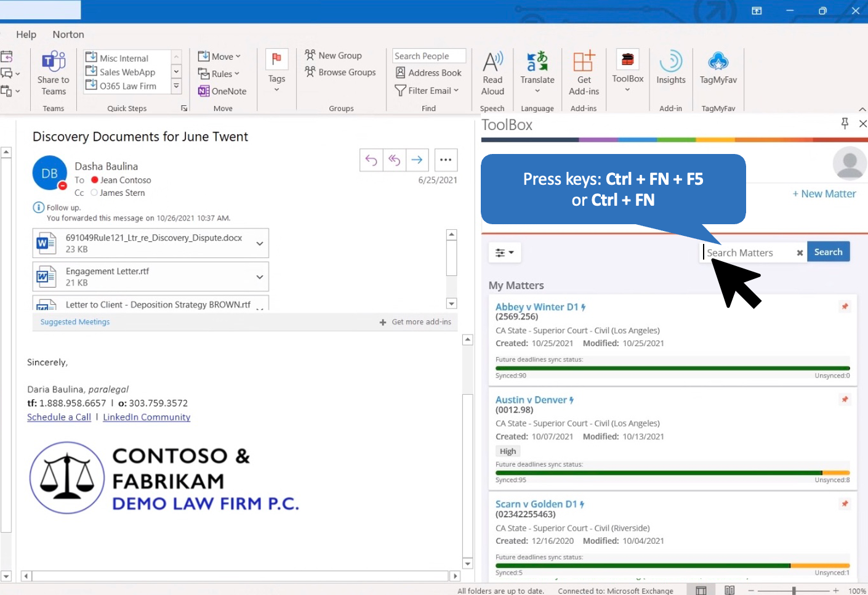This screenshot has width=868, height=595.
Task: Click the Search People box
Action: (x=429, y=56)
